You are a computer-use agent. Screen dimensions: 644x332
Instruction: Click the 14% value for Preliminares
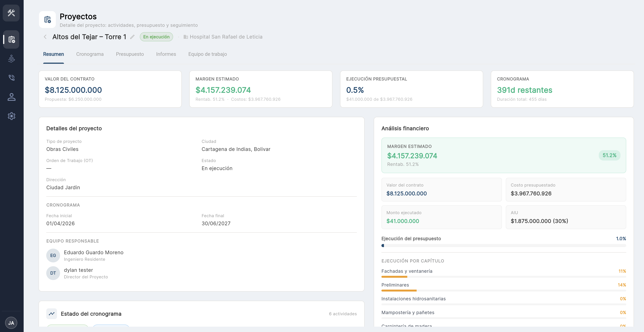click(622, 285)
